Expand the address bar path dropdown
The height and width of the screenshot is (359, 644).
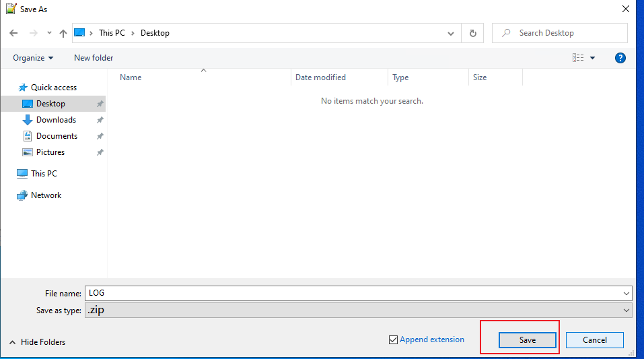coord(451,33)
